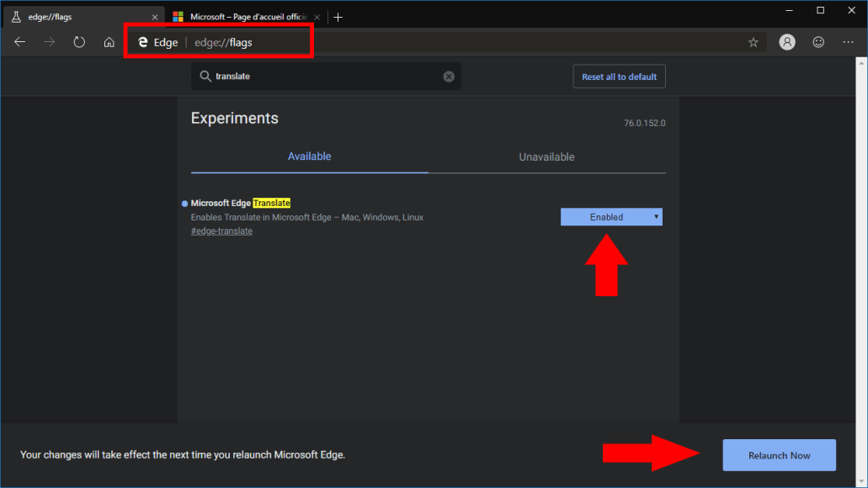Open the #edge-translate link

pos(221,231)
